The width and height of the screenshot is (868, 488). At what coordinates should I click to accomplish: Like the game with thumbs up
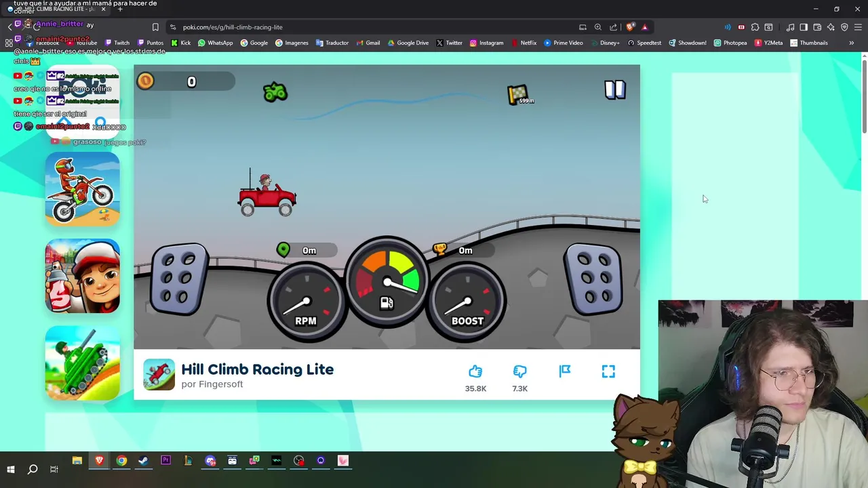475,371
